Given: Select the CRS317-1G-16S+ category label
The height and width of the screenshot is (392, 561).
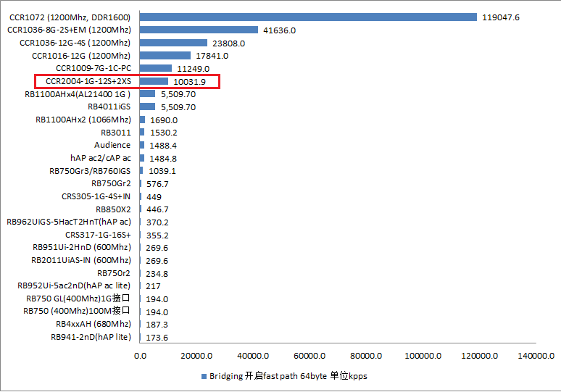Looking at the screenshot, I should (98, 235).
